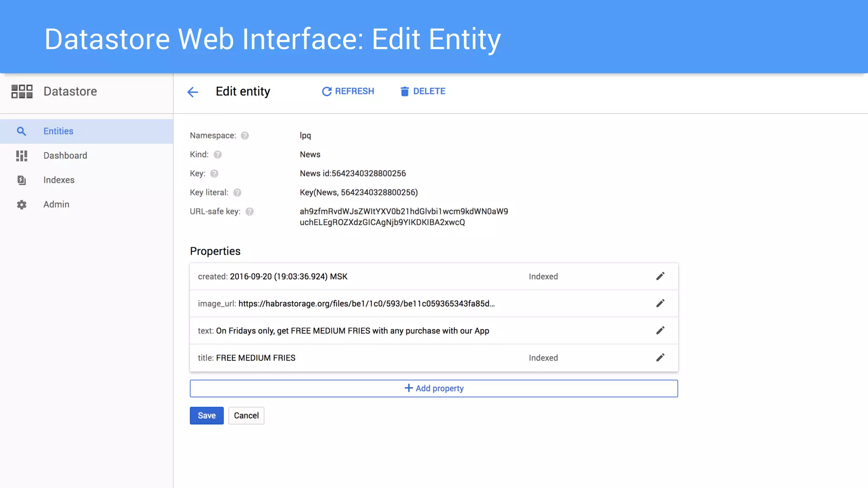Open Dashboard in the sidebar menu

(86, 156)
